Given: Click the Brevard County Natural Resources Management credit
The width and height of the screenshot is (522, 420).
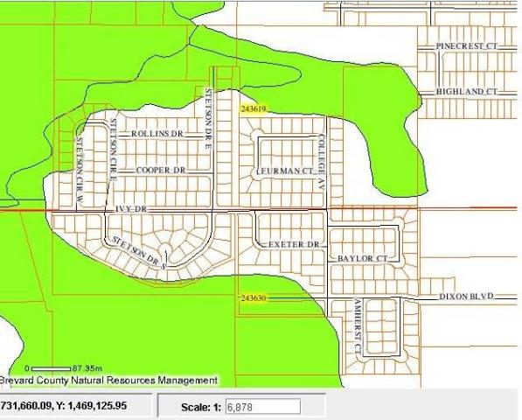Looking at the screenshot, I should coord(108,380).
